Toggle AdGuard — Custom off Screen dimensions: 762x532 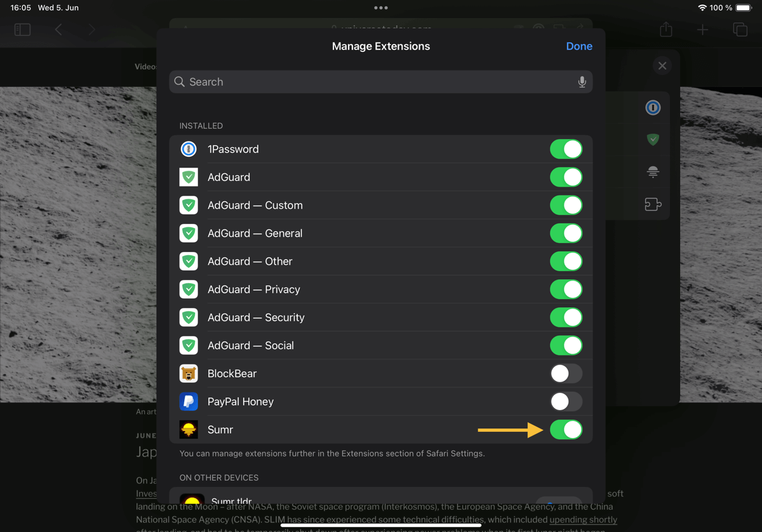click(x=566, y=205)
